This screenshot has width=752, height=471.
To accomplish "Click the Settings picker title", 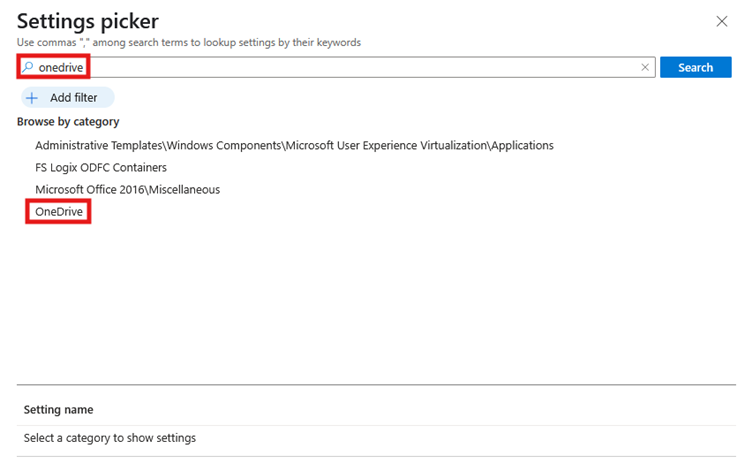I will point(88,22).
